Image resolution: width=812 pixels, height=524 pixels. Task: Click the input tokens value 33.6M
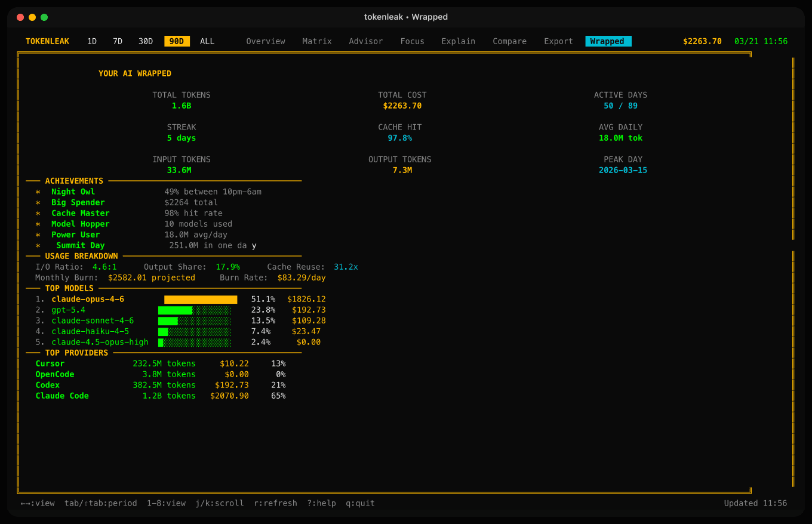[179, 170]
